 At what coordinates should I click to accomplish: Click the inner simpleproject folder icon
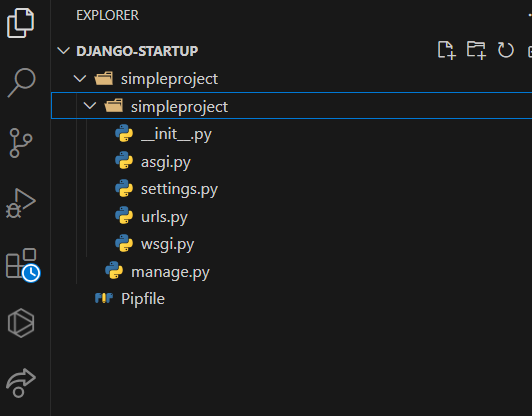[114, 106]
